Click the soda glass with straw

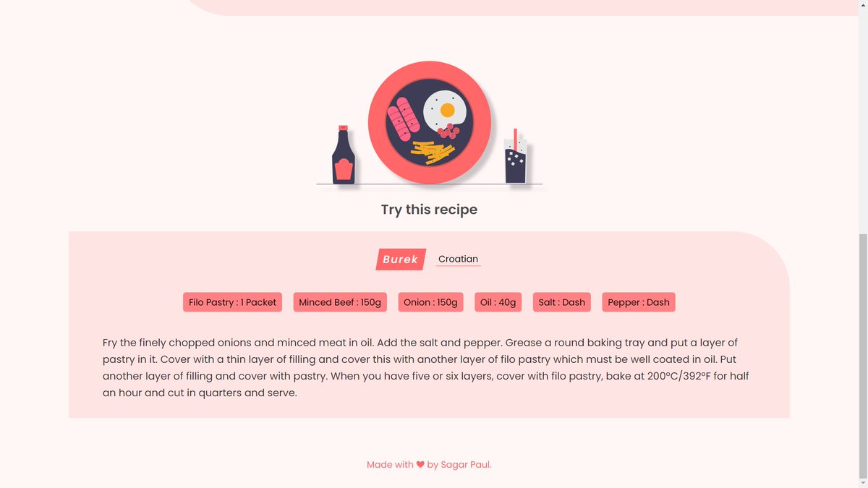click(515, 157)
